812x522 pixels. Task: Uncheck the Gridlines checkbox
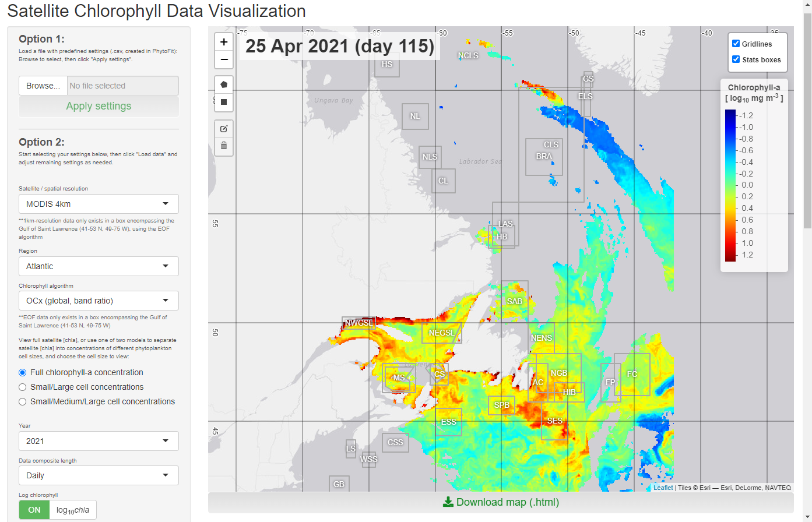pos(736,44)
